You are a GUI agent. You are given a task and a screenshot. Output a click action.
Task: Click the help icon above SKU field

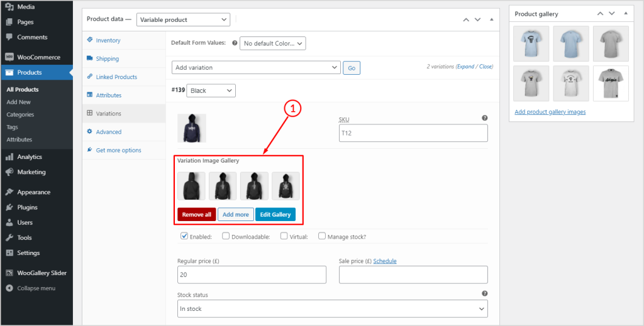(485, 118)
